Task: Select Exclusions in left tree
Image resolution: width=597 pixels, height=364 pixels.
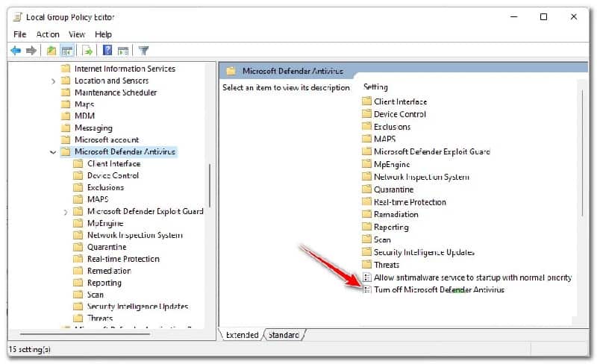Action: click(x=105, y=187)
